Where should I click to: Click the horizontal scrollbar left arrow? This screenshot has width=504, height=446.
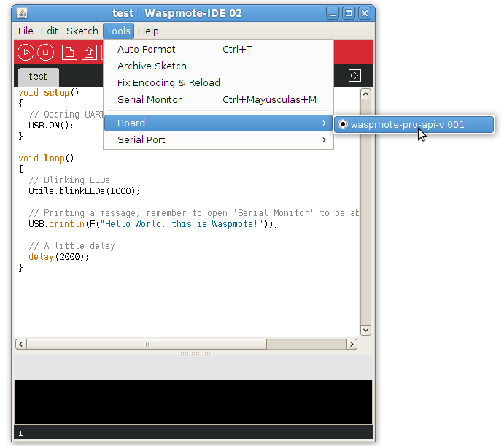click(x=21, y=345)
